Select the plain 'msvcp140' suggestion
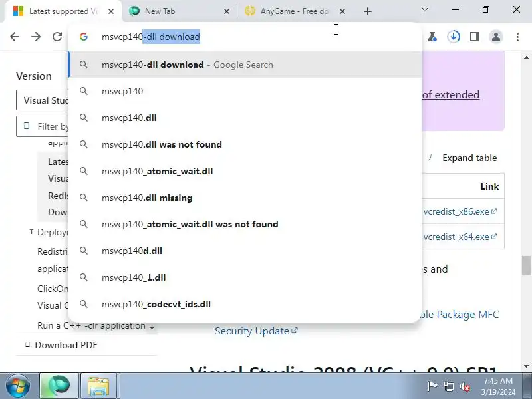Screen dimensions: 532x399 pos(245,91)
